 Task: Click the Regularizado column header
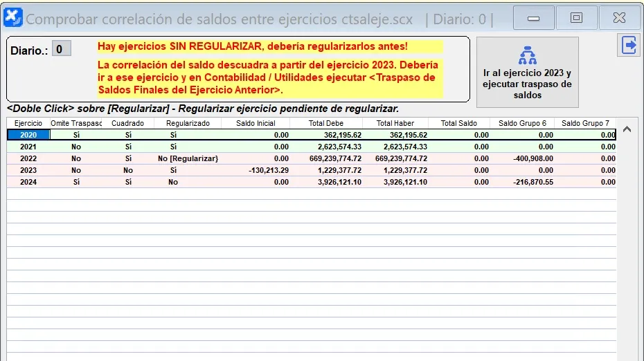tap(187, 123)
